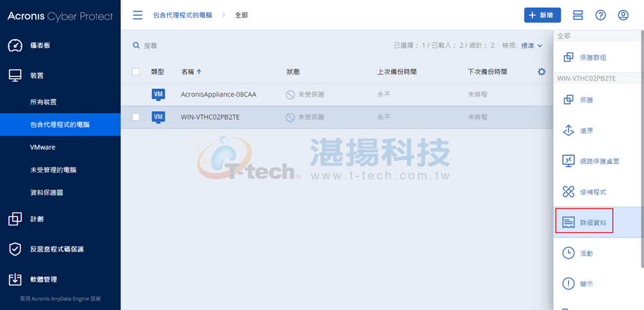Click the 網路保護桌面 remote desktop icon
This screenshot has height=310, width=644.
pyautogui.click(x=568, y=160)
